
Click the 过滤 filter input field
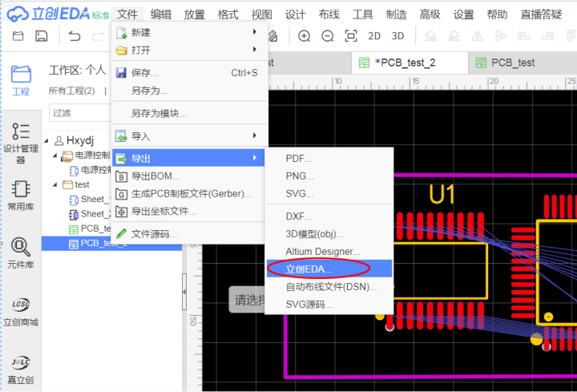pos(80,113)
